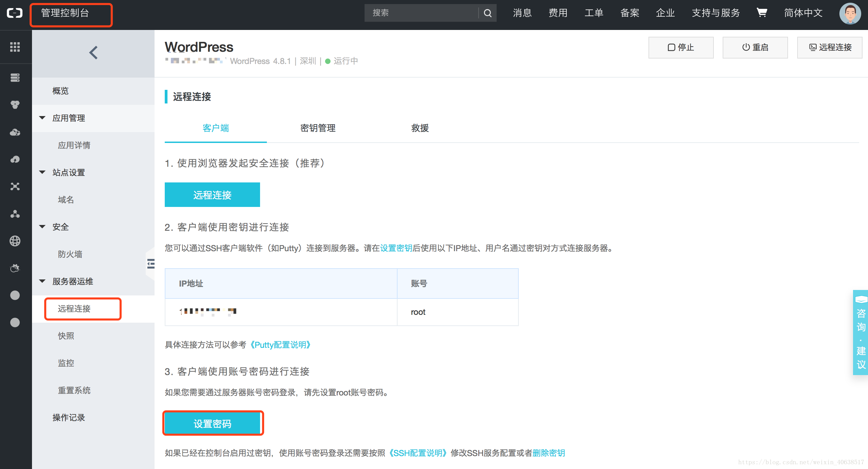The image size is (868, 469).
Task: Go back with the sidebar chevron arrow
Action: (x=93, y=53)
